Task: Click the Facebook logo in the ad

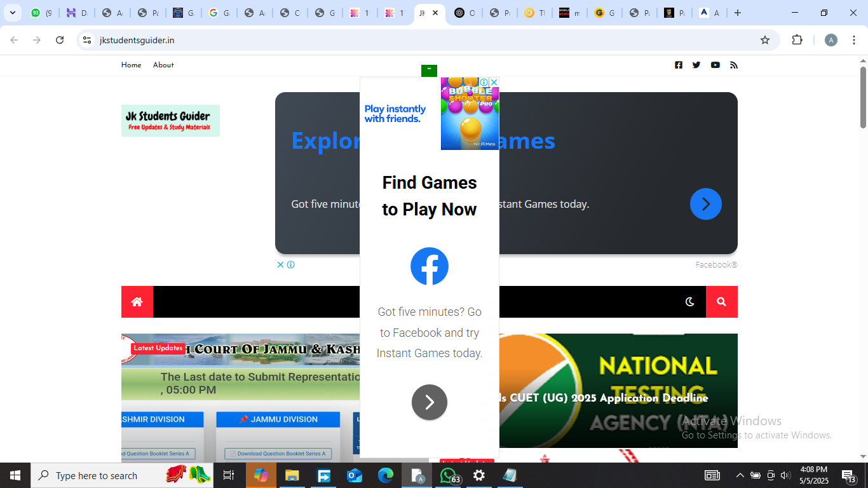Action: tap(430, 266)
